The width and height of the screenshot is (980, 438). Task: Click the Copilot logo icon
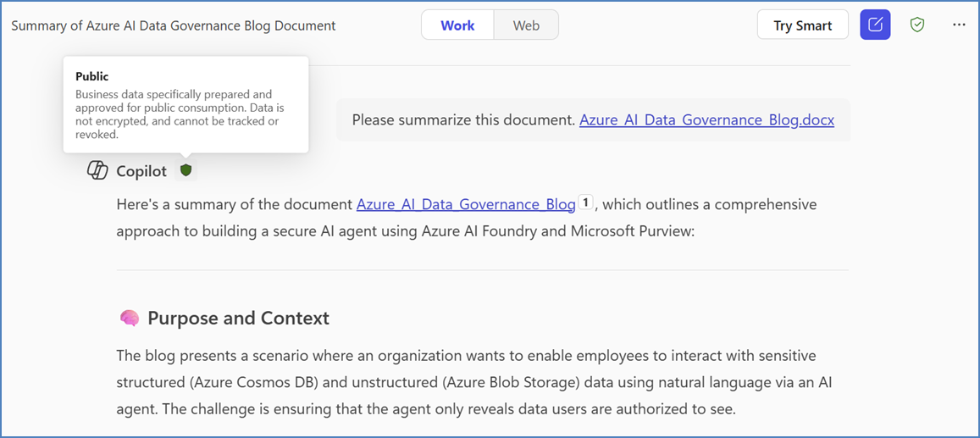click(x=98, y=171)
